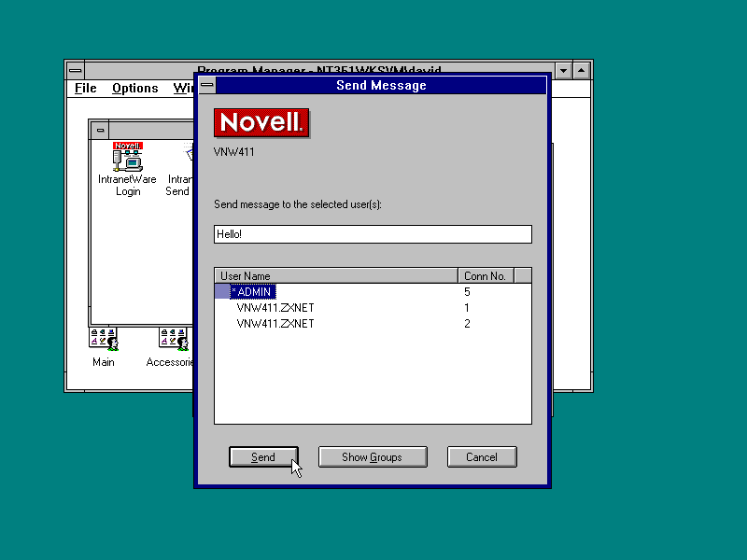
Task: Focus the message text field containing Hello!
Action: tap(373, 234)
